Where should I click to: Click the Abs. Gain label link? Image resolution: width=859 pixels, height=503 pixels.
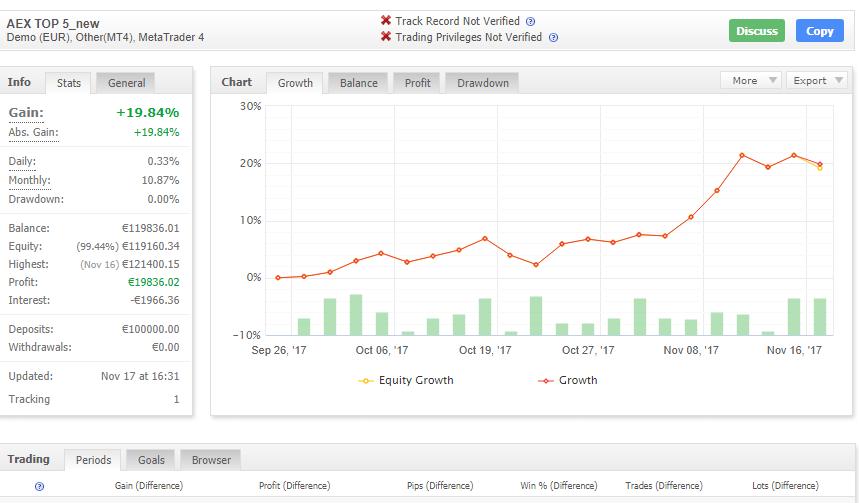(33, 133)
